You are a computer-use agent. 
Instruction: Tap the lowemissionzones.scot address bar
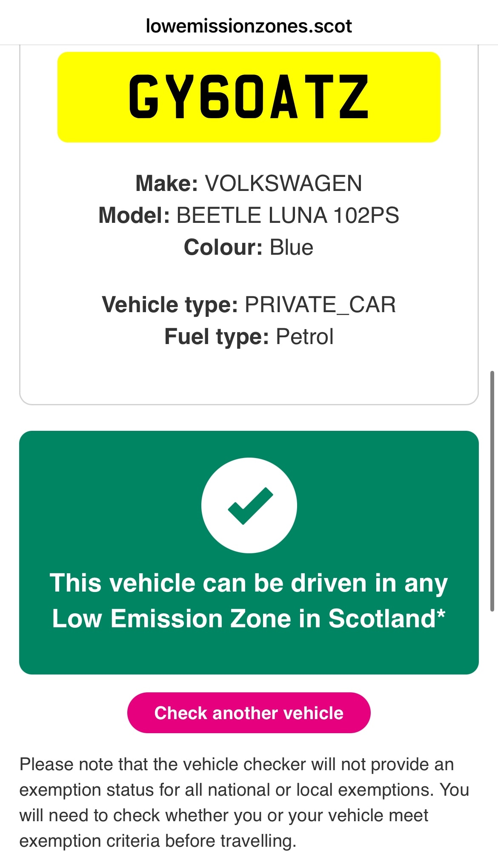tap(249, 26)
